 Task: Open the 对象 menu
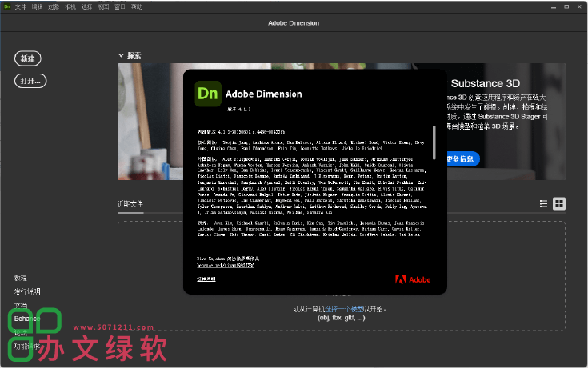(x=54, y=6)
